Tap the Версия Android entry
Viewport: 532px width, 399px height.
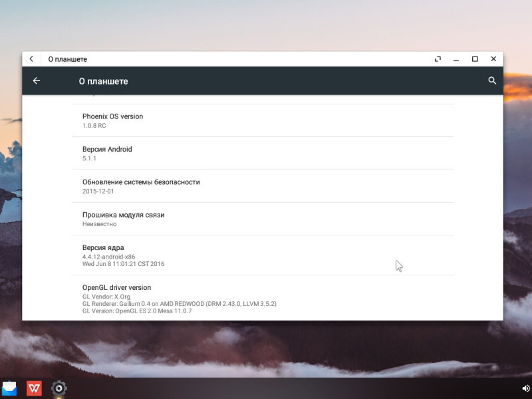point(263,154)
